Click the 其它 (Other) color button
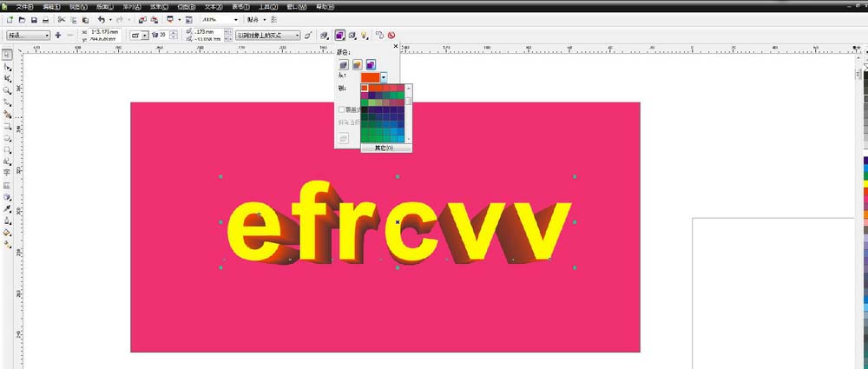The height and width of the screenshot is (369, 868). [x=385, y=148]
